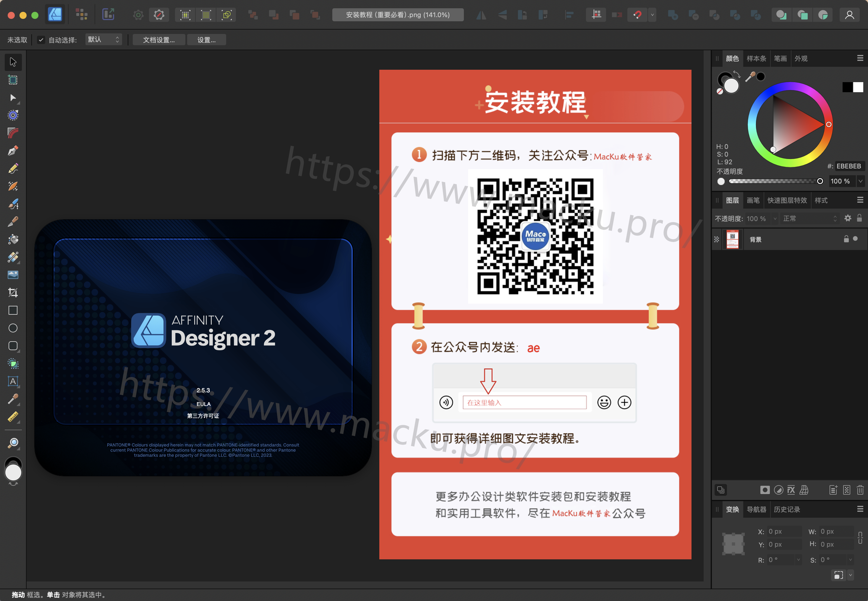Toggle force pixel alignment
Screen dimensions: 868x601
[596, 15]
